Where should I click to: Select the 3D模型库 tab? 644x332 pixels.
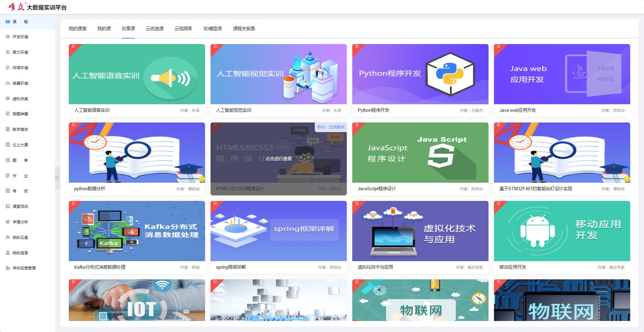point(212,29)
